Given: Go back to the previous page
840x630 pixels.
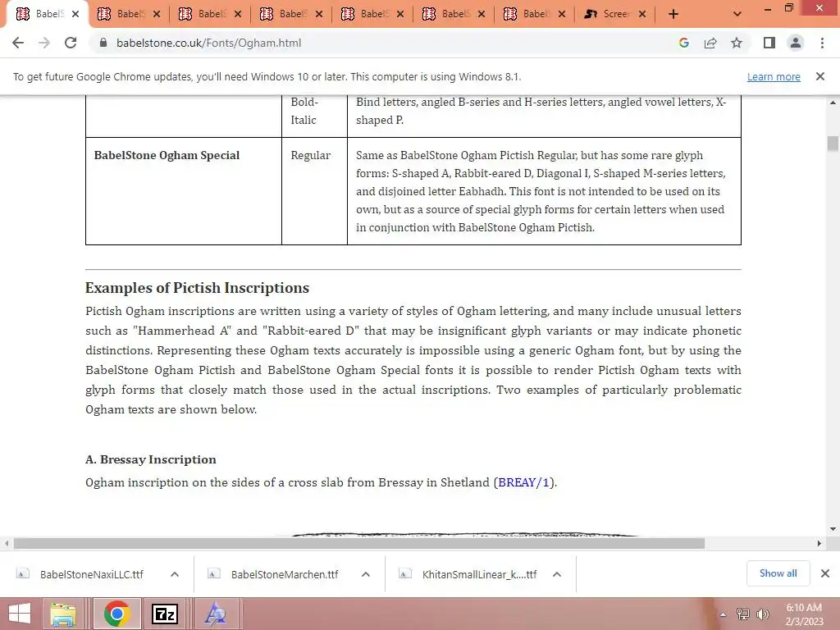Looking at the screenshot, I should click(x=18, y=43).
